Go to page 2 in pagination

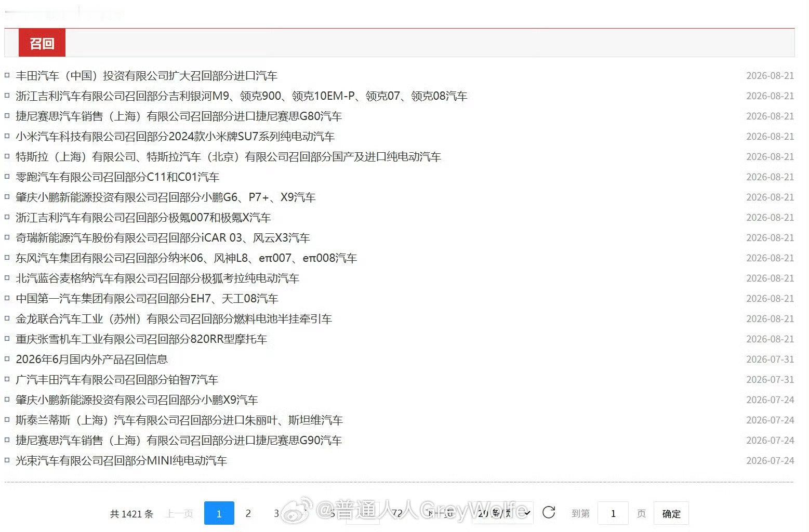(x=248, y=513)
